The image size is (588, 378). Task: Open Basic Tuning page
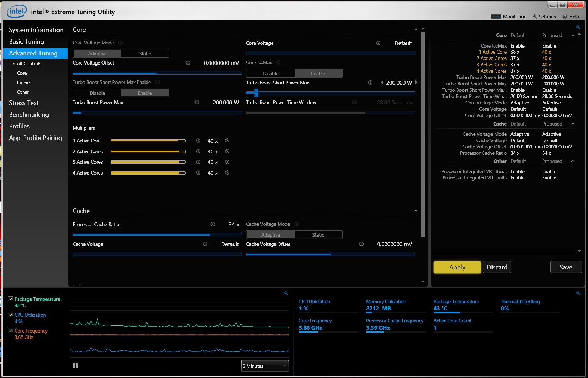(x=26, y=42)
